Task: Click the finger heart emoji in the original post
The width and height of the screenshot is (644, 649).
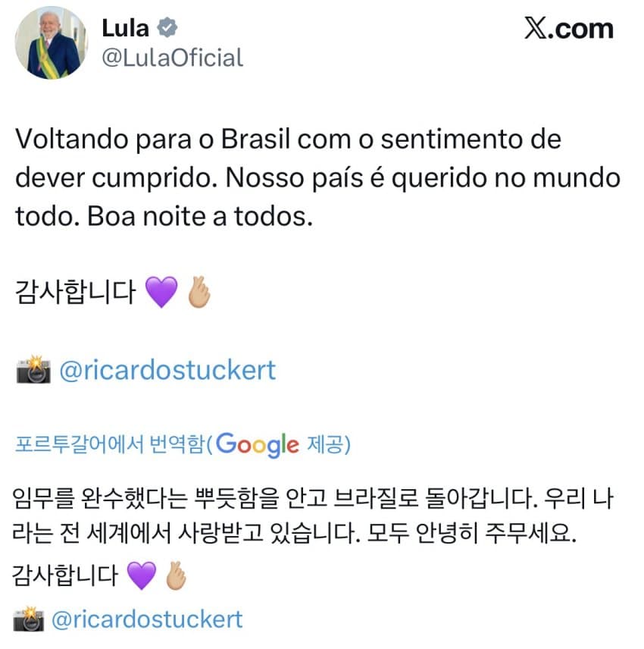Action: pyautogui.click(x=199, y=291)
